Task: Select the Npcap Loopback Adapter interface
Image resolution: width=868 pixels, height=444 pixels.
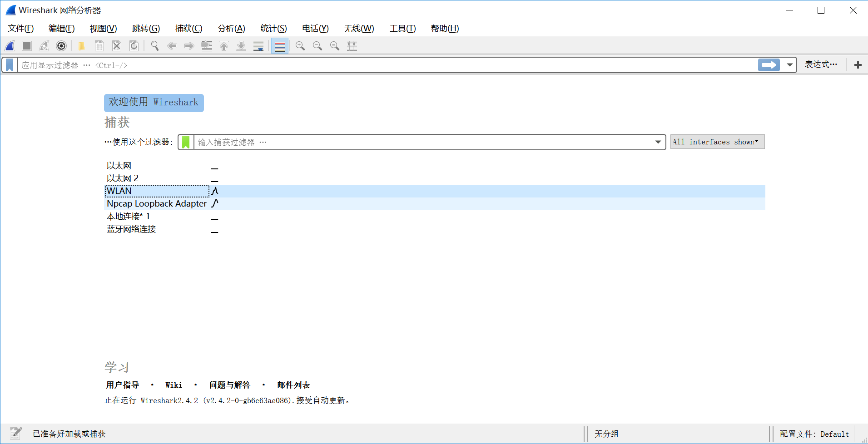Action: click(x=435, y=204)
